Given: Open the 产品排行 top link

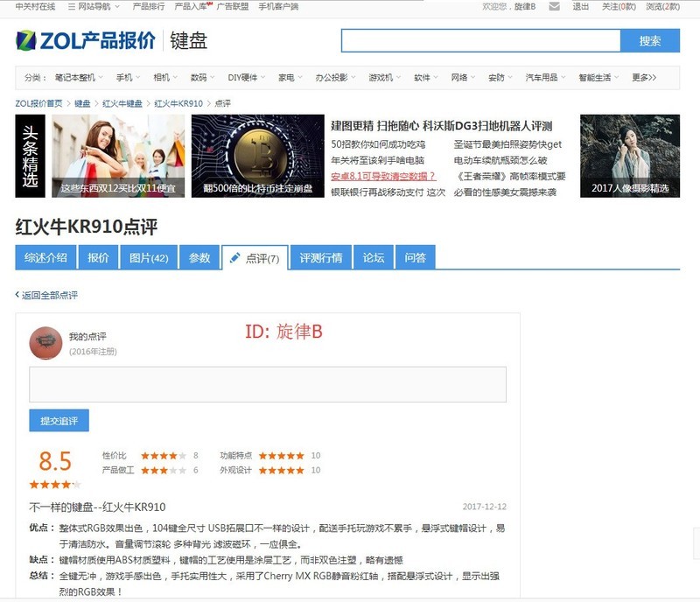Looking at the screenshot, I should coord(149,6).
